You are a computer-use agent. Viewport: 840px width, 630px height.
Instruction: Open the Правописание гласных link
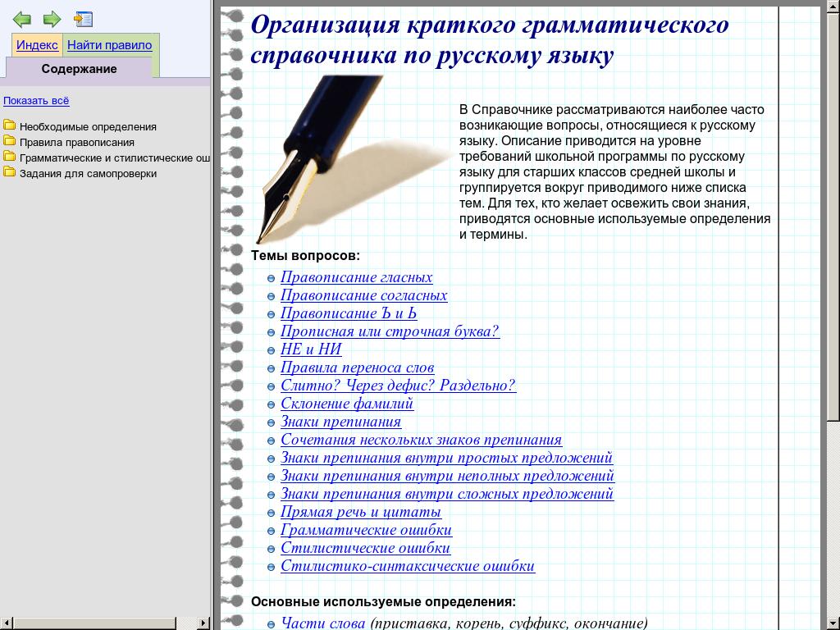(356, 277)
